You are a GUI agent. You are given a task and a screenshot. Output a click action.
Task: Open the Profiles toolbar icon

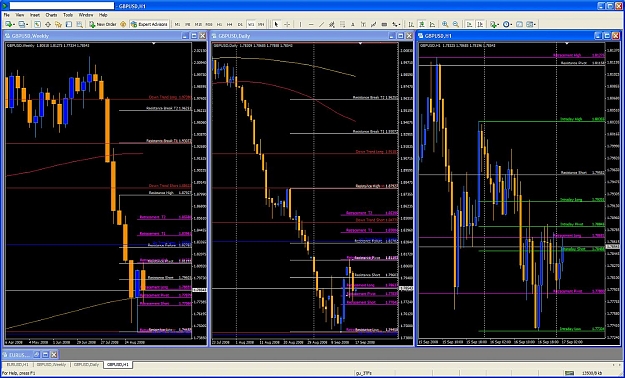tap(23, 24)
